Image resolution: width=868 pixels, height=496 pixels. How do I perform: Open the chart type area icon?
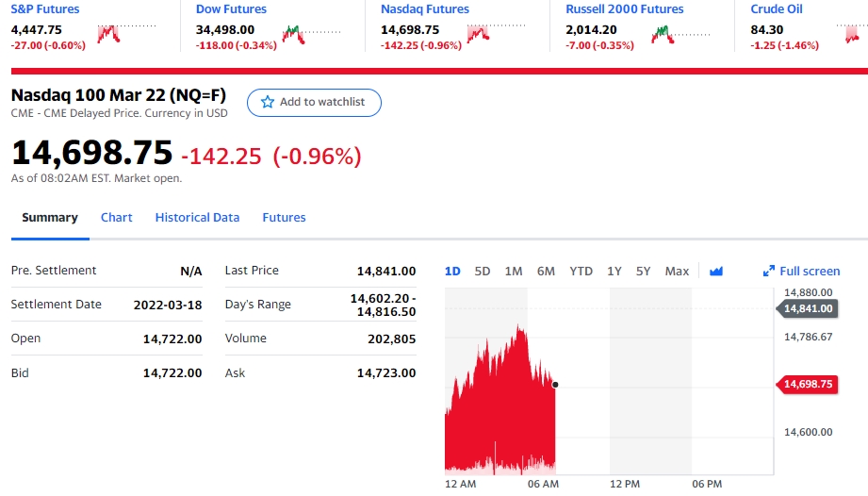point(715,272)
